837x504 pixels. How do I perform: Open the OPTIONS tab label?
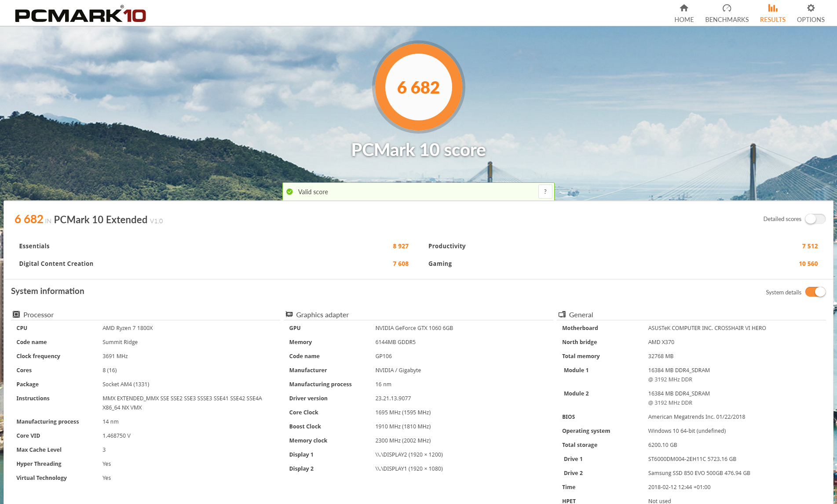tap(811, 20)
